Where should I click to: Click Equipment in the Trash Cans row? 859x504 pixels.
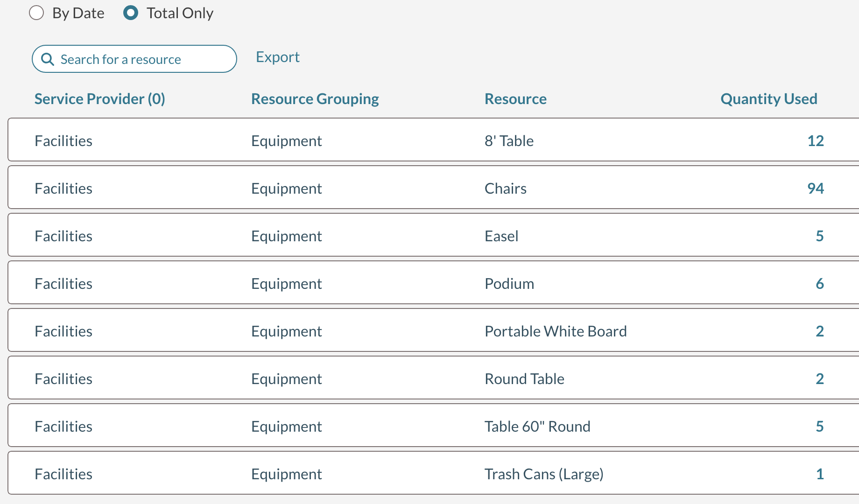point(287,474)
